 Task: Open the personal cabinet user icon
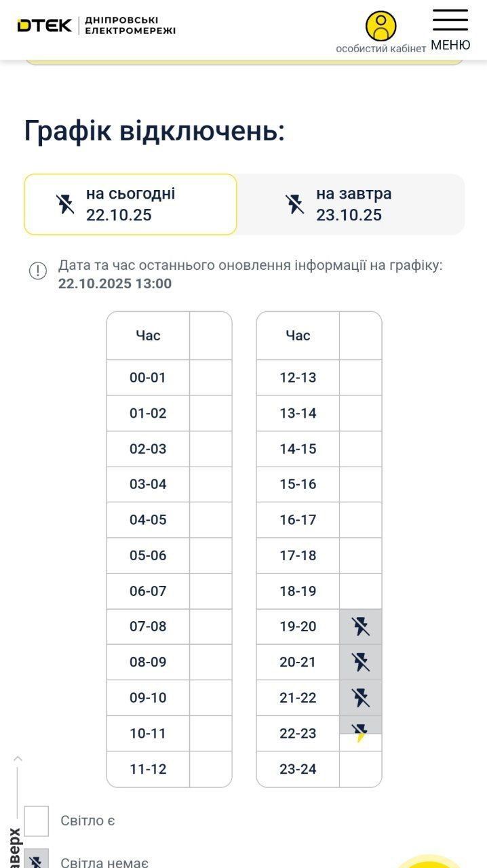tap(381, 26)
